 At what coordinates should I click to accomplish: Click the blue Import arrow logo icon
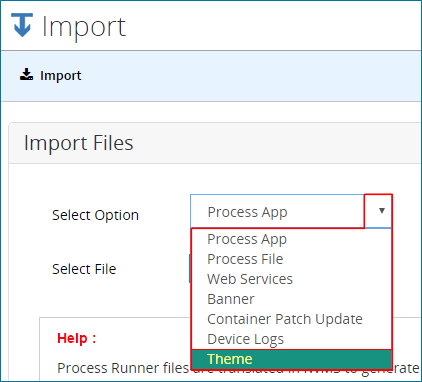(22, 25)
